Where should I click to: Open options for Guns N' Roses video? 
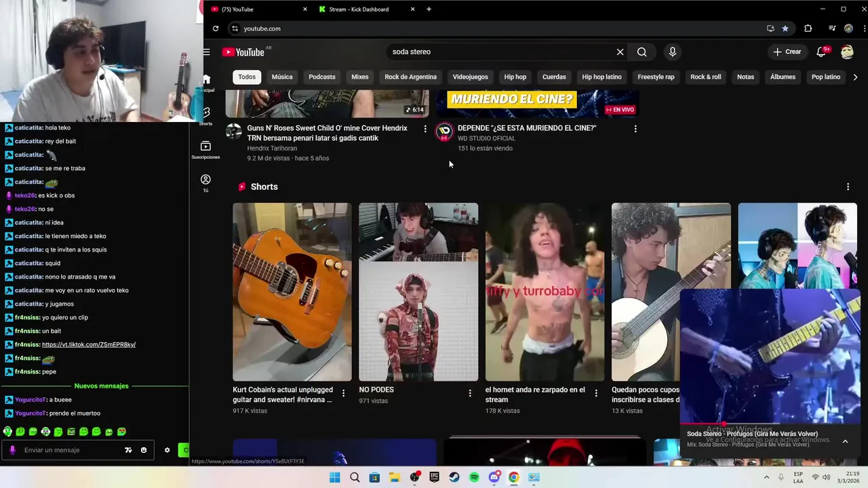(425, 129)
